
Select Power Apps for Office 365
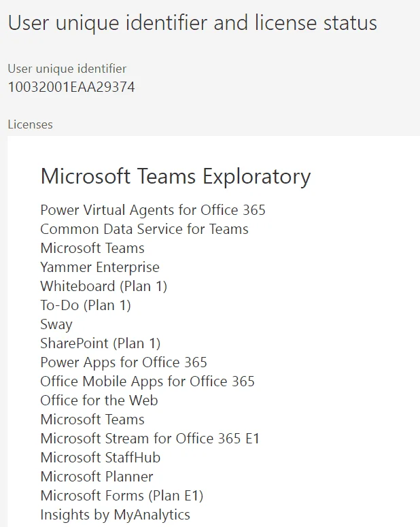(124, 362)
